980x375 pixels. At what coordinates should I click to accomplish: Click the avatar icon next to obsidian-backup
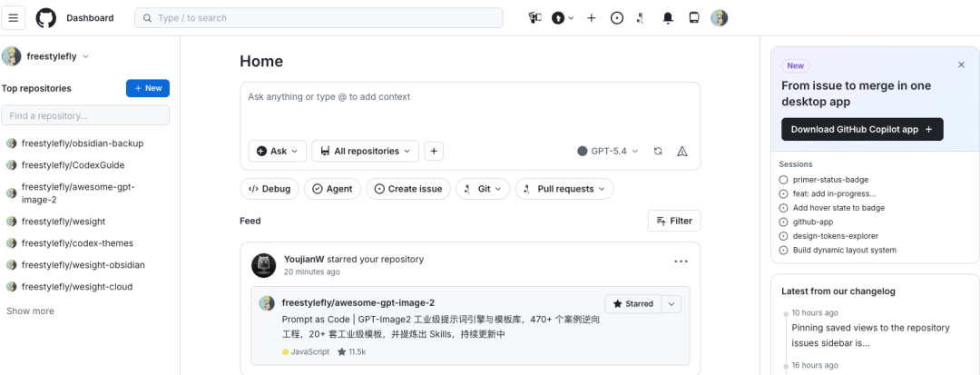(x=11, y=143)
